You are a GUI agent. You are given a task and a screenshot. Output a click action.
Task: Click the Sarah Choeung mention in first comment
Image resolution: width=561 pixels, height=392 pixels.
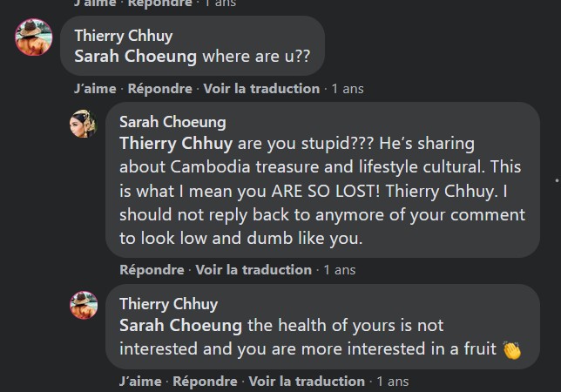[136, 57]
